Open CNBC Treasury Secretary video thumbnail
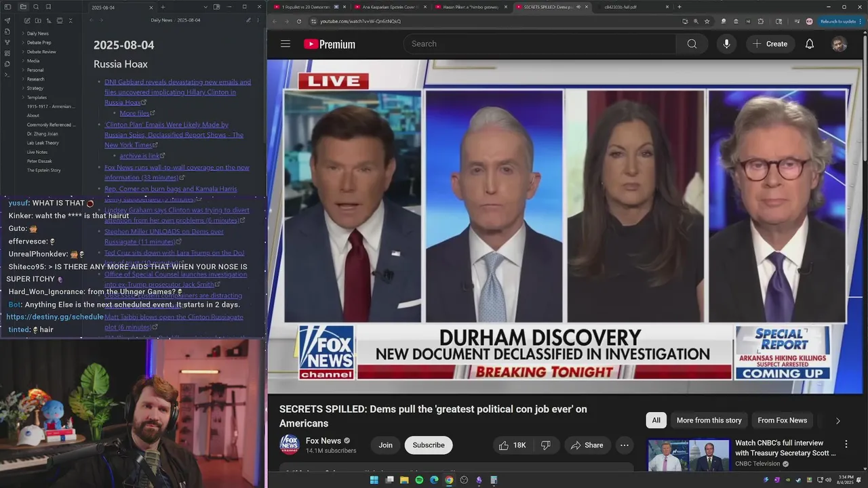The image size is (868, 488). point(688,455)
